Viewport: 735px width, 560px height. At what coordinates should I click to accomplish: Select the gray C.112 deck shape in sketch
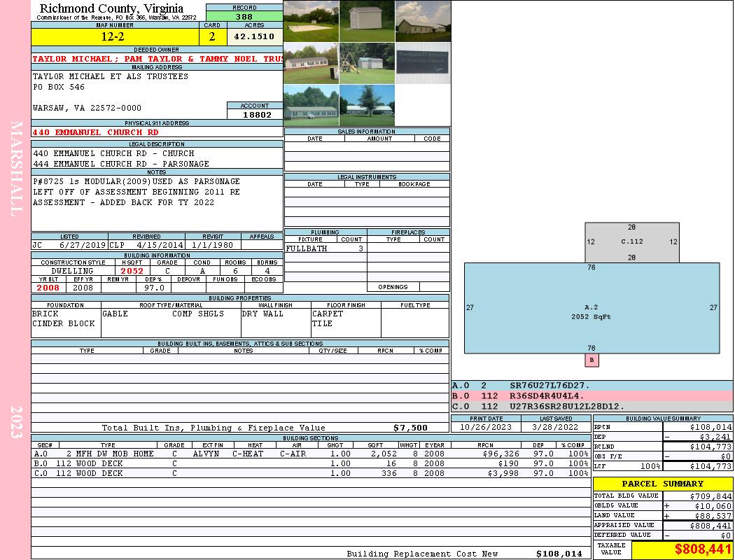point(632,242)
